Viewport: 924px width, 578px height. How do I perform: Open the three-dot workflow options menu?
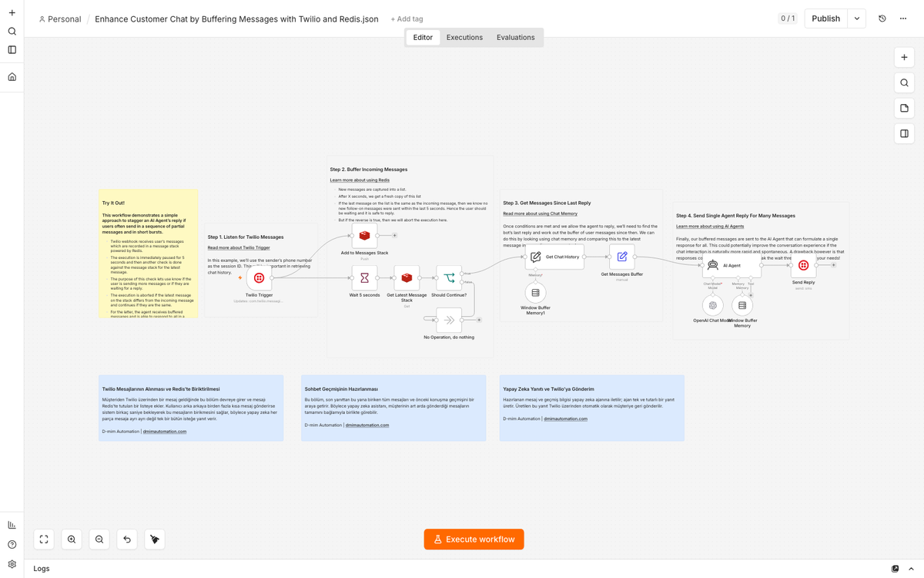point(903,18)
